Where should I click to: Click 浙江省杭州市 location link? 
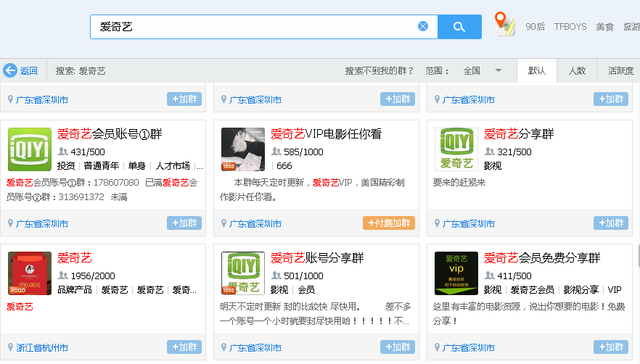click(41, 347)
